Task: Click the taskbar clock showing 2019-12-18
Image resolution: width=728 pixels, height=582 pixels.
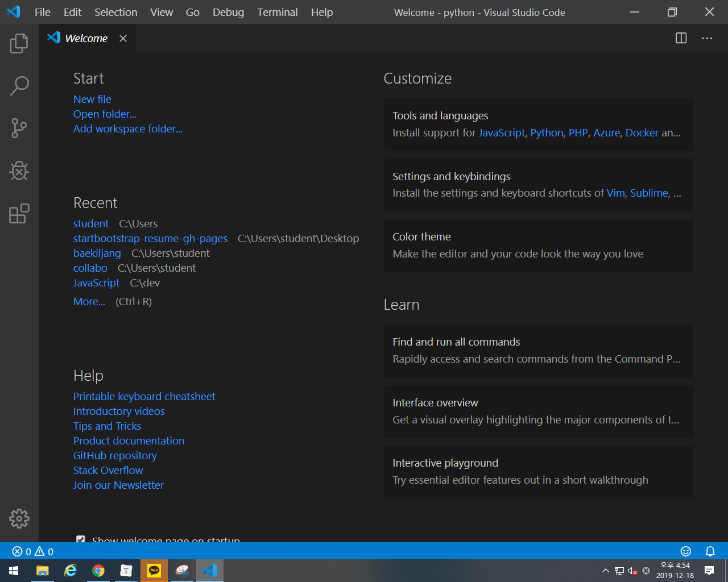Action: click(675, 571)
